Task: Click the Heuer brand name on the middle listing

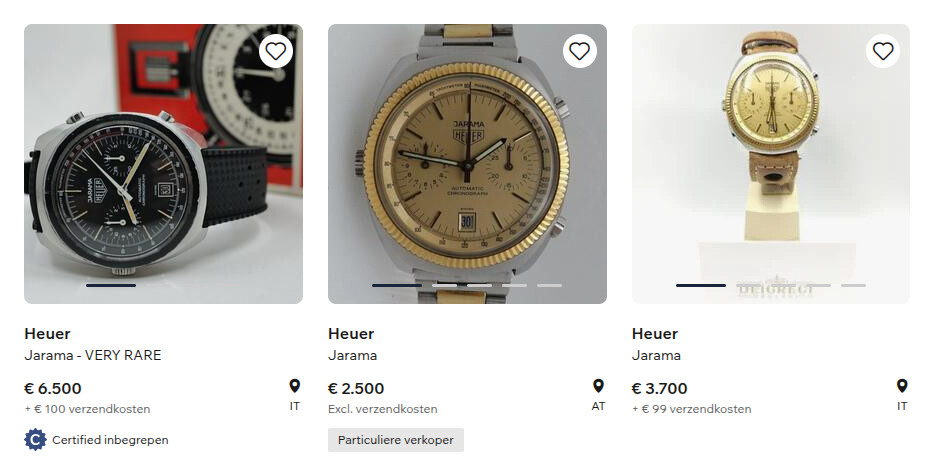Action: point(353,334)
